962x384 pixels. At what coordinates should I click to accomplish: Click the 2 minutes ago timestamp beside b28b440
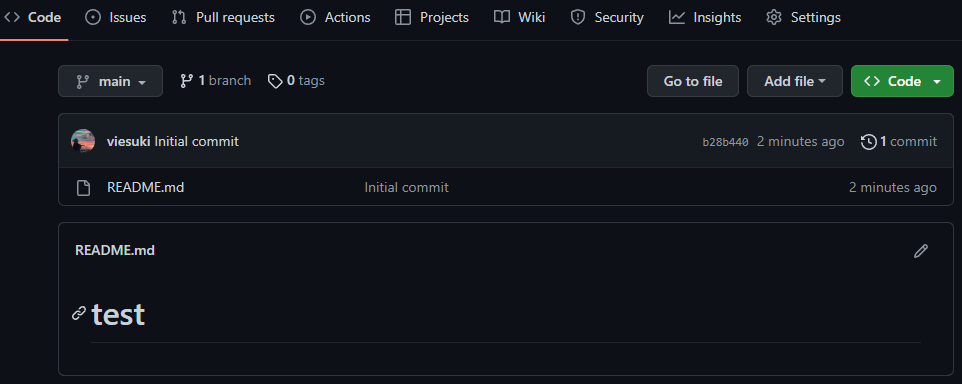(x=800, y=142)
